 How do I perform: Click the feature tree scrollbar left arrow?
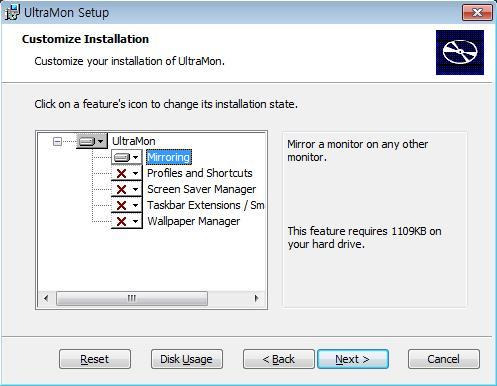[46, 298]
